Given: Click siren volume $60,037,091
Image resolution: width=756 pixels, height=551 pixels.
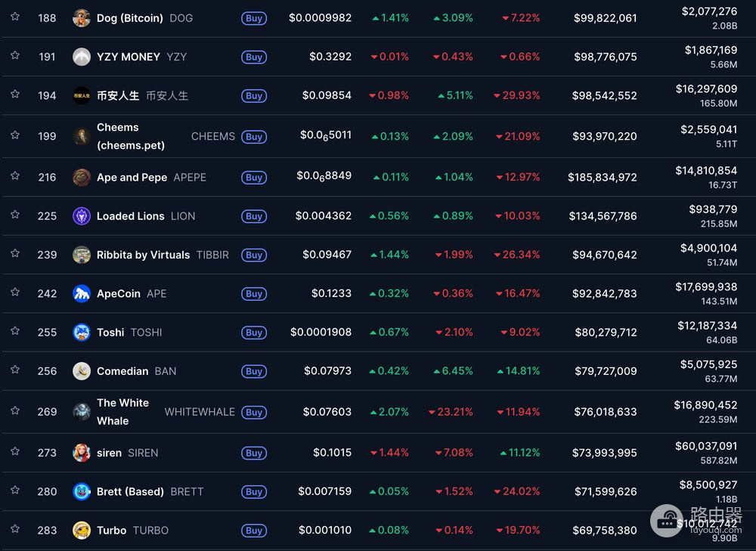Looking at the screenshot, I should coord(706,446).
